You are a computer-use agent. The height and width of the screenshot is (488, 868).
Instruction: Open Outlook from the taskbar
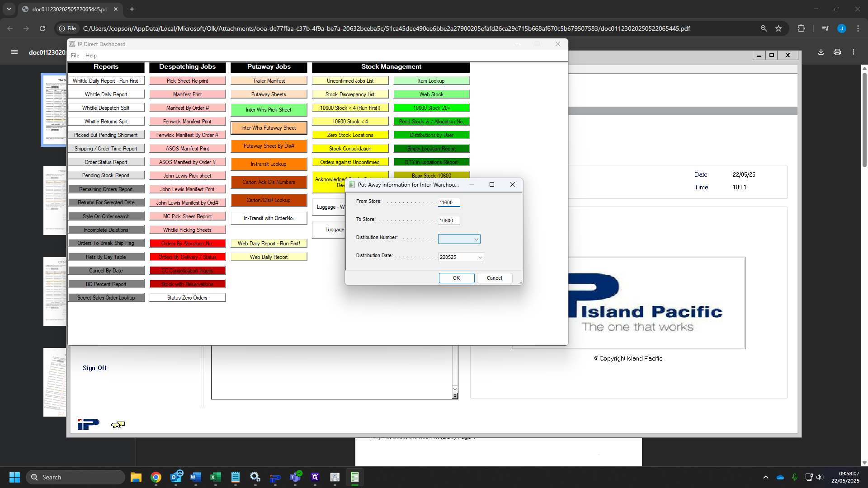[176, 477]
